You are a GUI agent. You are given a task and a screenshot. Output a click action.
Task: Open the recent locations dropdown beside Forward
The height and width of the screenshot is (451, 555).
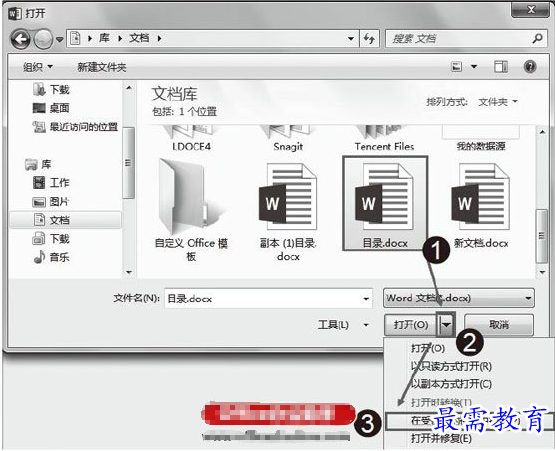coord(60,39)
